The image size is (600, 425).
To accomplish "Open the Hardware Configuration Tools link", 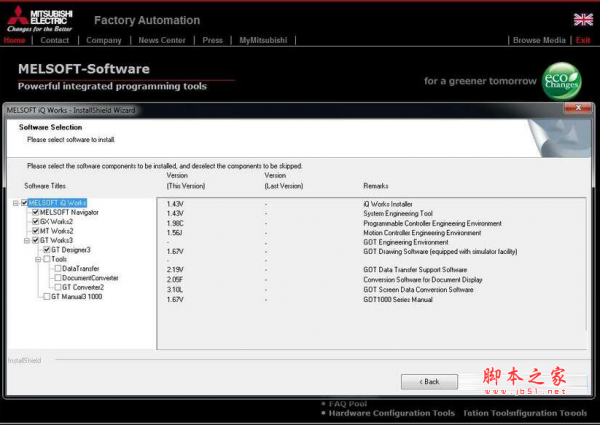I will coord(391,413).
